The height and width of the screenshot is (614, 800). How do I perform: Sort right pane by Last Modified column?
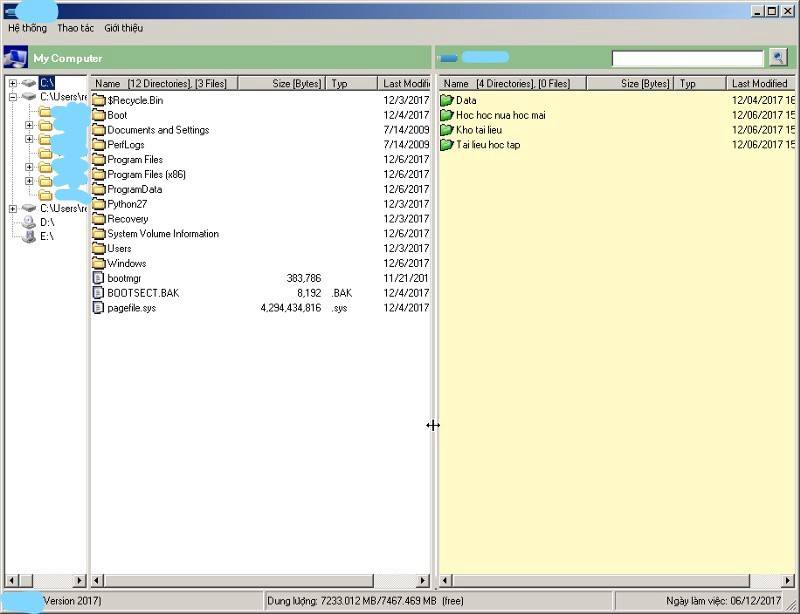pyautogui.click(x=759, y=84)
